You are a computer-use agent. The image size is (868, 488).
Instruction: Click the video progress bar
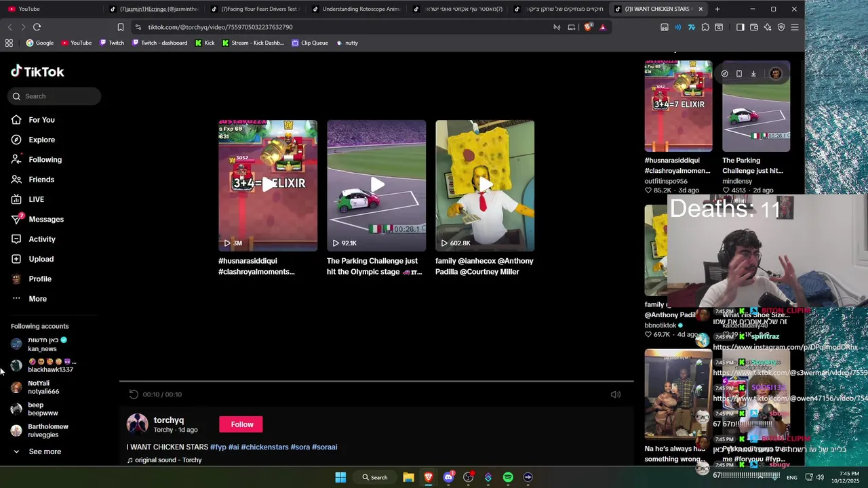[376, 382]
